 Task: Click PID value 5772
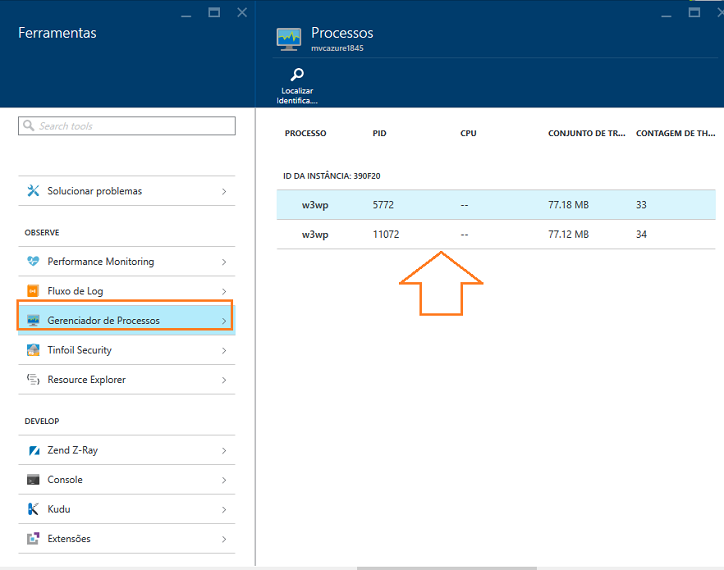click(x=383, y=205)
